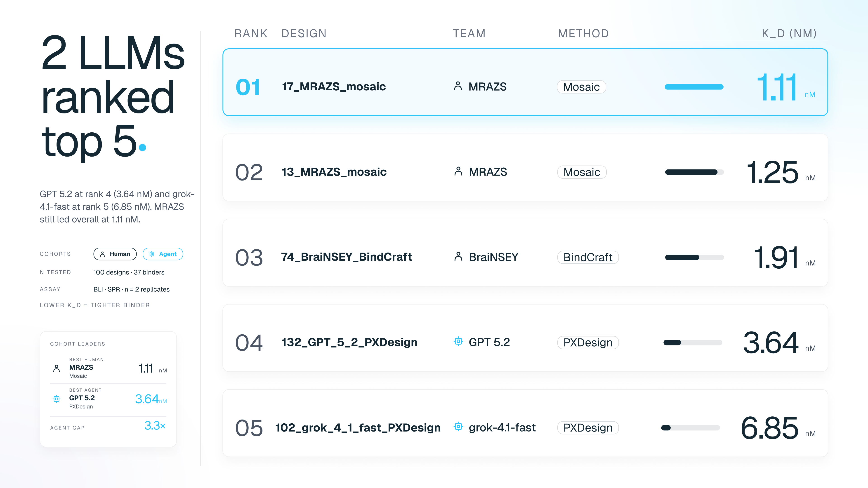
Task: Click the Mosaic method tag in rank 02
Action: tap(582, 172)
